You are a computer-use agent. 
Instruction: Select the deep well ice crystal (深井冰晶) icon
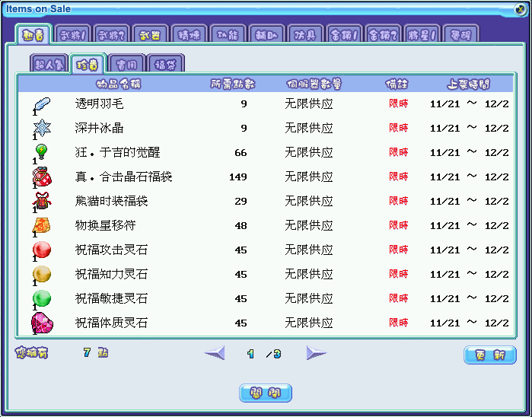pos(41,129)
